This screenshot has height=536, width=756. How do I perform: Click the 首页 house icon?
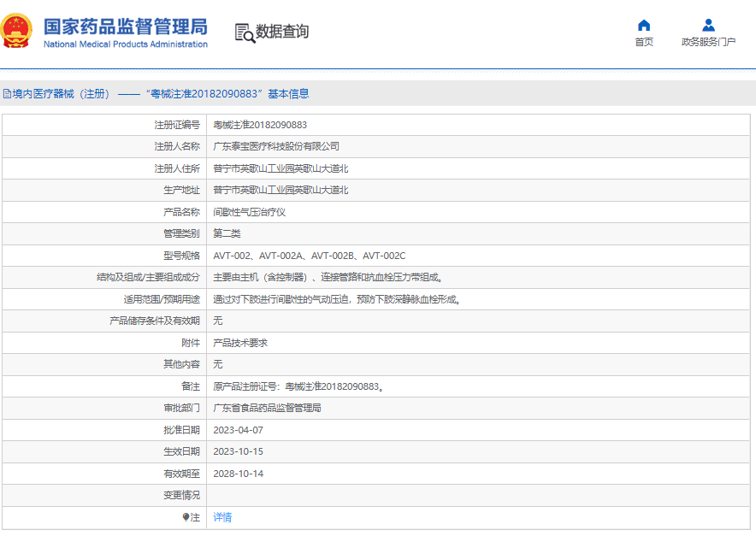(x=644, y=25)
